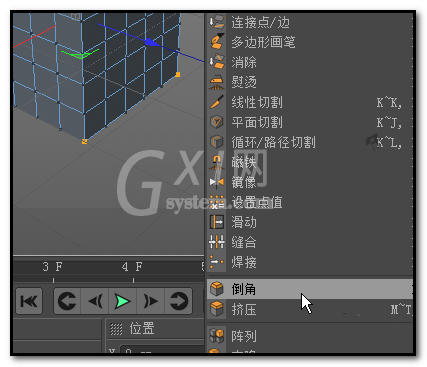Click the Slide (滑动) icon
This screenshot has height=367, width=427.
pyautogui.click(x=217, y=222)
